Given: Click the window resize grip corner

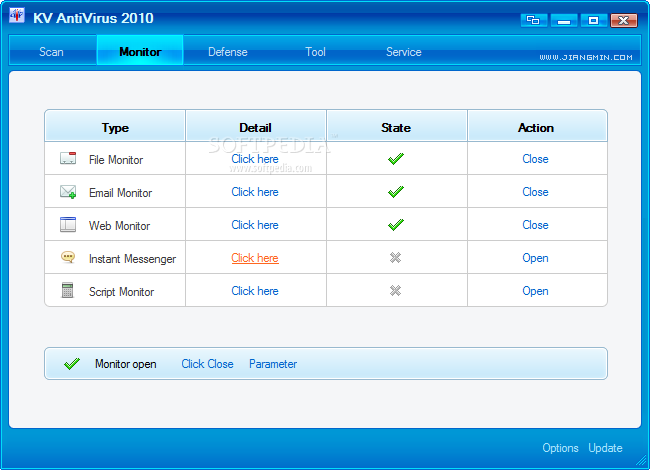Looking at the screenshot, I should coord(641,459).
